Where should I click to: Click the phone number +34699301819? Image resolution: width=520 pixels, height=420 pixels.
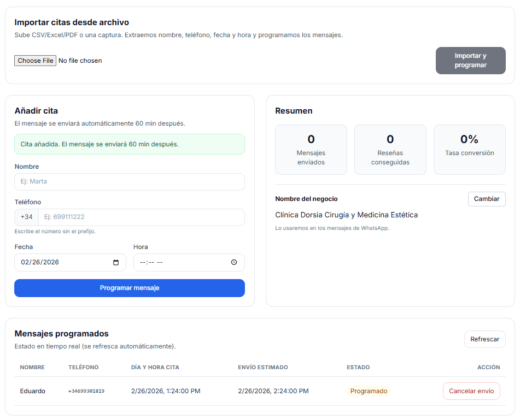point(86,391)
